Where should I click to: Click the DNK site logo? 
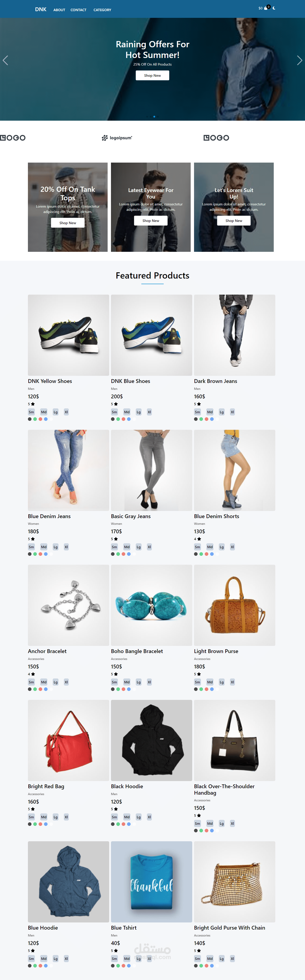tap(41, 9)
